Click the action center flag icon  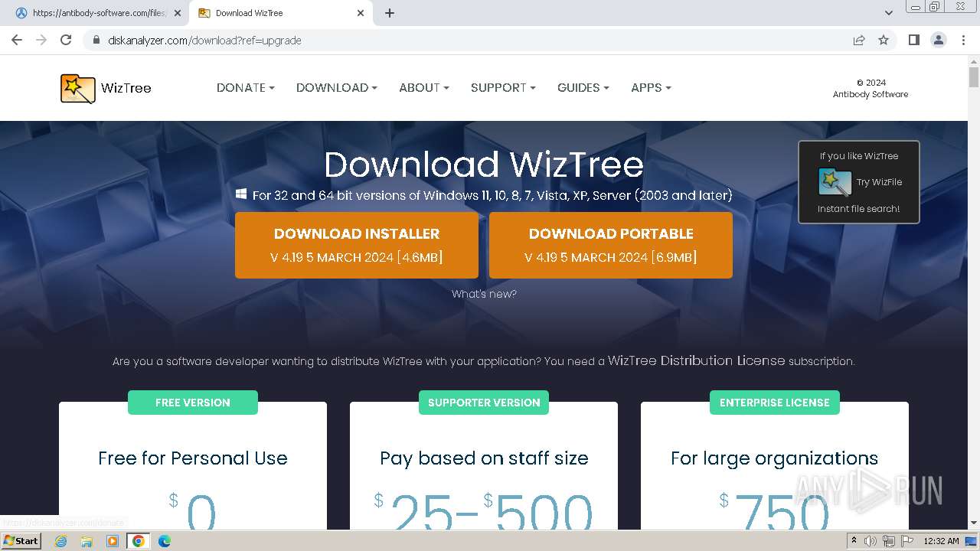point(907,541)
